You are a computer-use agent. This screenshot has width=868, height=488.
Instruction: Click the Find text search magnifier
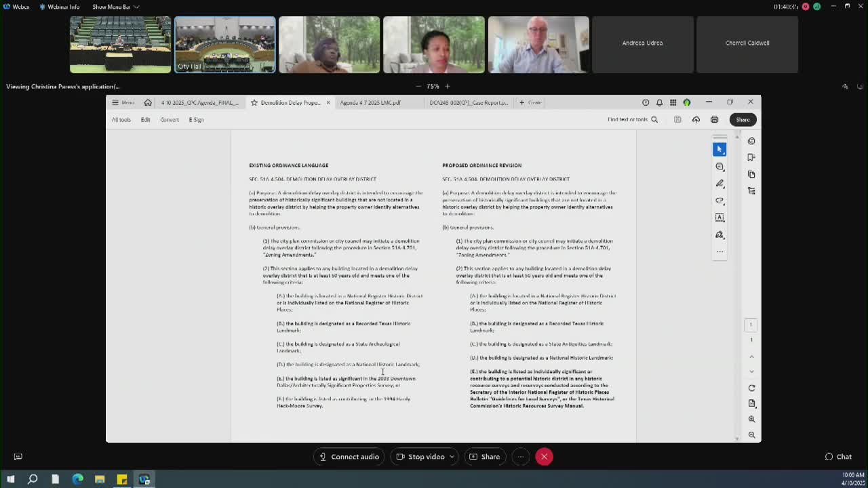coord(653,119)
